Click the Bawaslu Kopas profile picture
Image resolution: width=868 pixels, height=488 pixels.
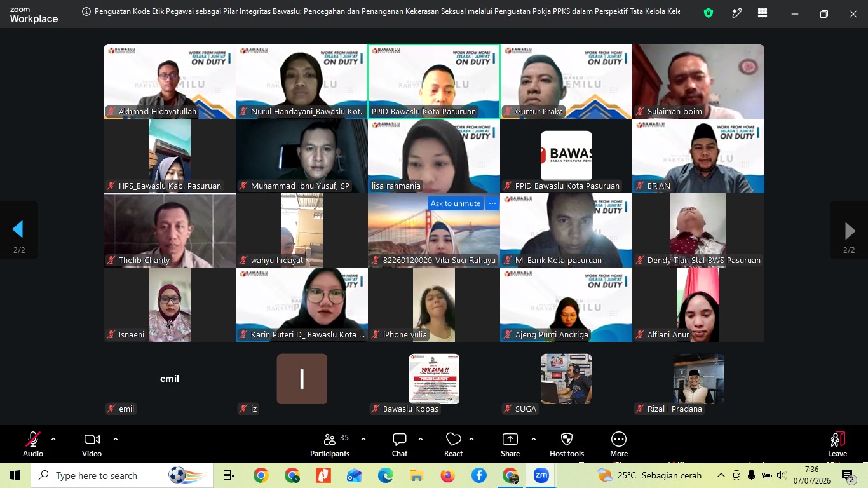434,379
